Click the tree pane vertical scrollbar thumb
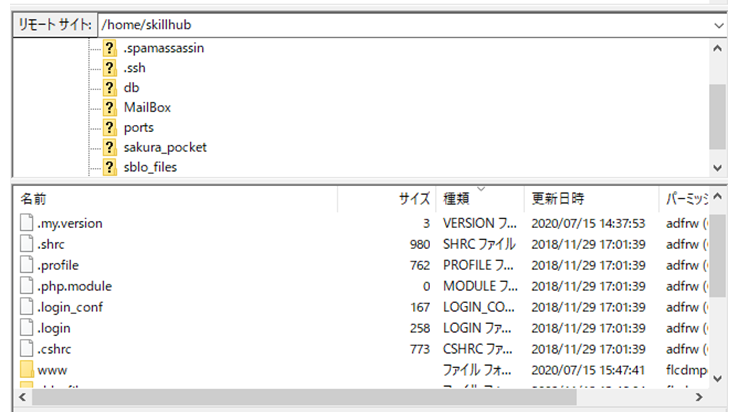Image resolution: width=736 pixels, height=418 pixels. (717, 117)
